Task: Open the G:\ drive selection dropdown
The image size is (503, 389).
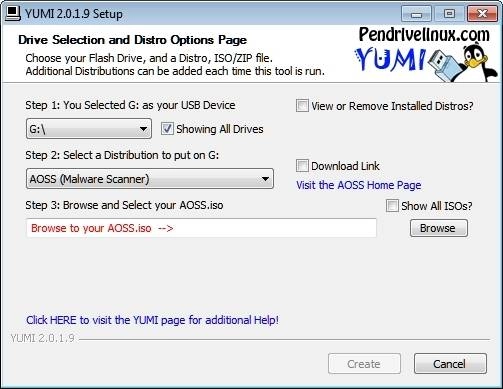Action: [89, 129]
